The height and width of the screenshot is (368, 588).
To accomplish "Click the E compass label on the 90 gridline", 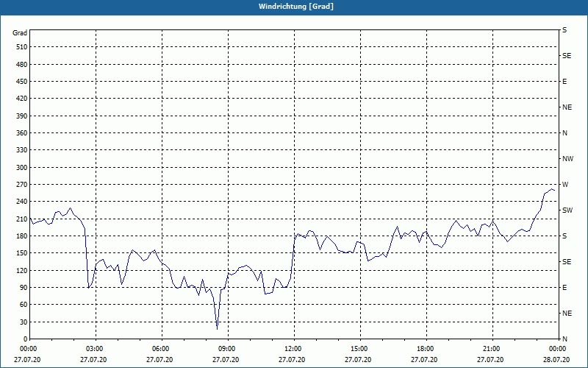I will tap(564, 288).
